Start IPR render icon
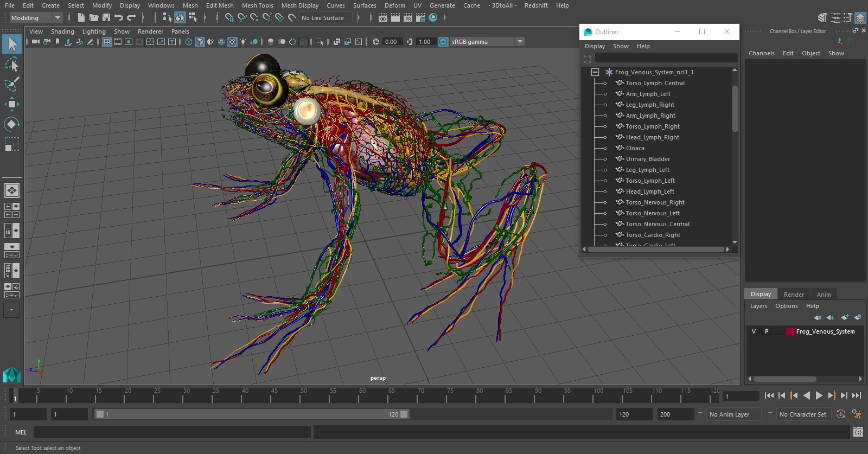This screenshot has width=868, height=454. [408, 17]
